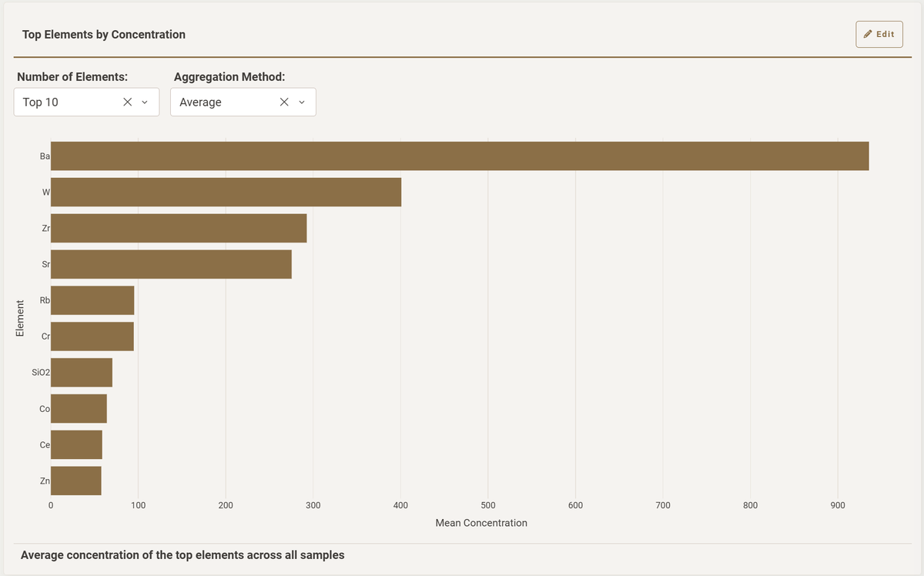Select the W concentration bar
Screen dimensions: 924x576
223,192
